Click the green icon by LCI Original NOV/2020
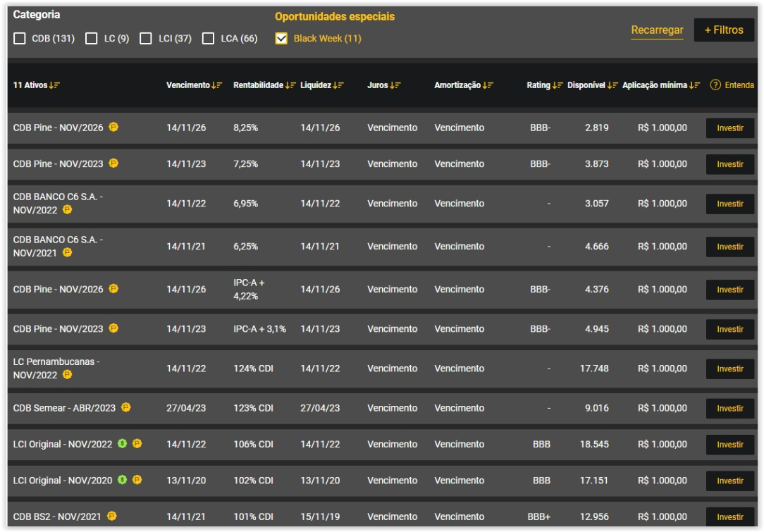This screenshot has width=764, height=532. point(123,480)
